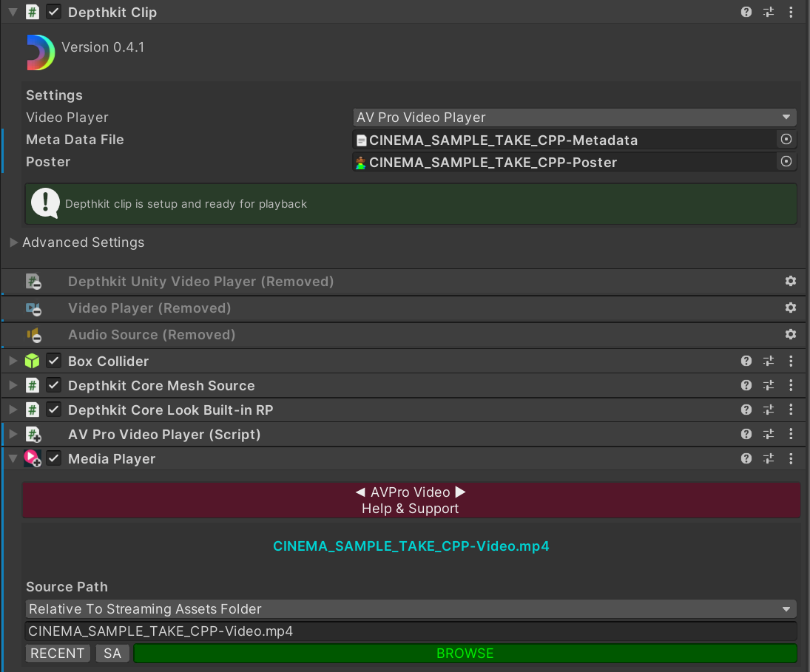This screenshot has height=672, width=810.
Task: Click the RECENT button
Action: point(57,654)
